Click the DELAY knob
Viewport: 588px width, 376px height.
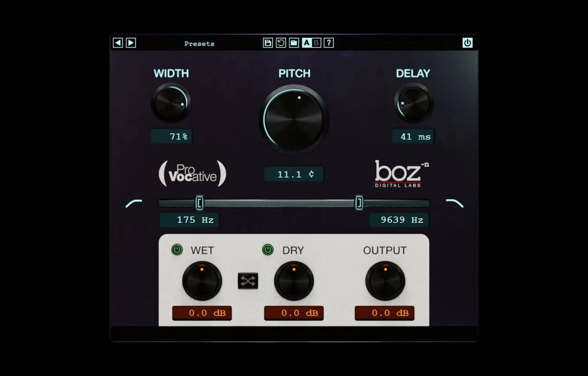(414, 103)
